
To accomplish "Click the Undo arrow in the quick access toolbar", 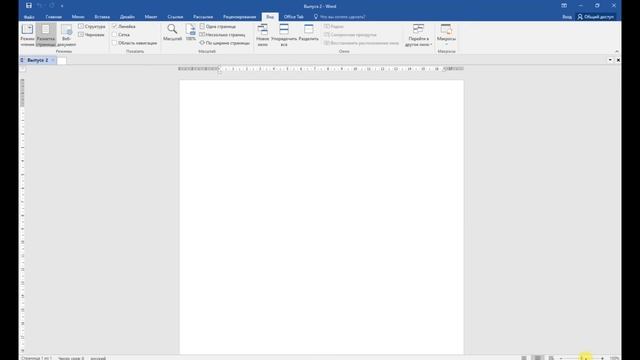I will point(40,6).
